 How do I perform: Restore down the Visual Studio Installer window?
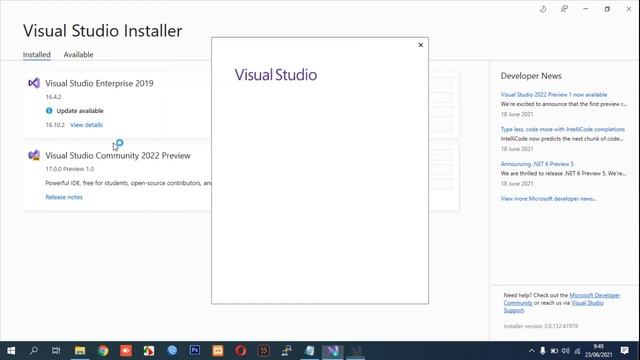point(607,9)
